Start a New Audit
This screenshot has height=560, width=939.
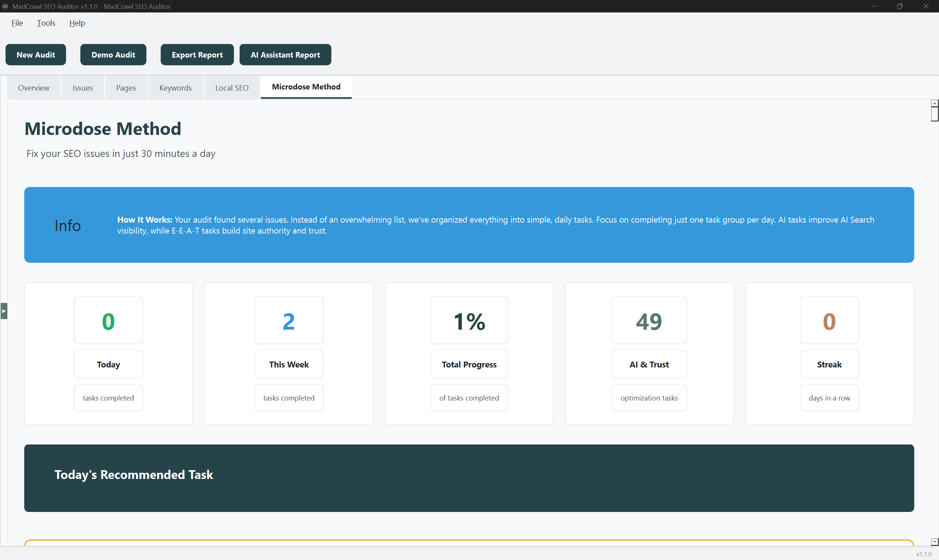click(x=36, y=55)
